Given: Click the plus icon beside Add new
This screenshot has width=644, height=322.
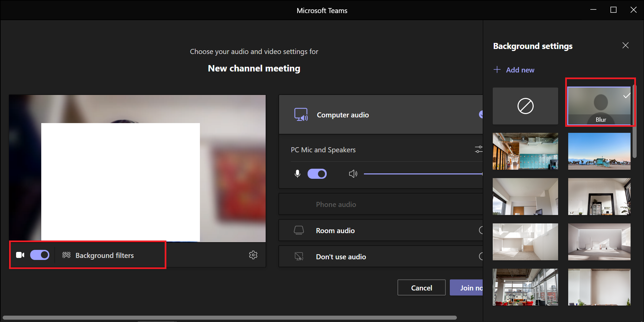Looking at the screenshot, I should point(497,69).
